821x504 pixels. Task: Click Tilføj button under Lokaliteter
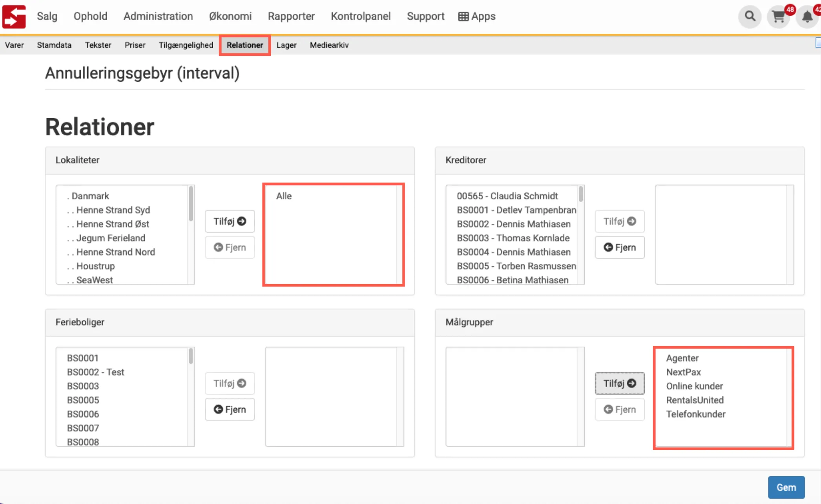click(x=230, y=221)
